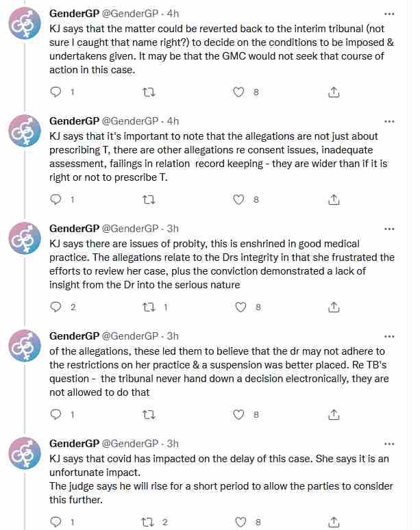
Task: Open more options on interim tribunal tweet
Action: 389,14
